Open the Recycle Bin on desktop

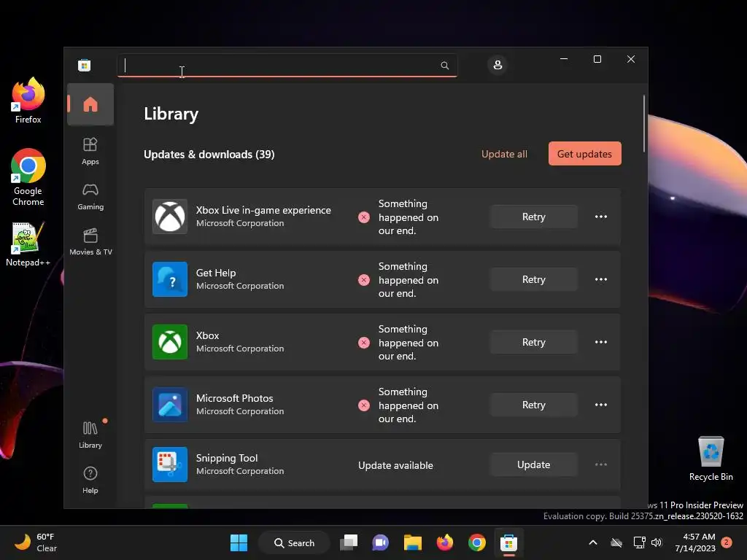click(x=711, y=458)
